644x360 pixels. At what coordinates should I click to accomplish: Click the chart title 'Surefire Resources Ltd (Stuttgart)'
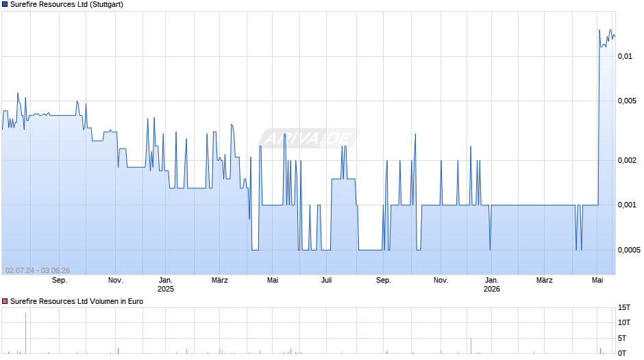(x=66, y=5)
